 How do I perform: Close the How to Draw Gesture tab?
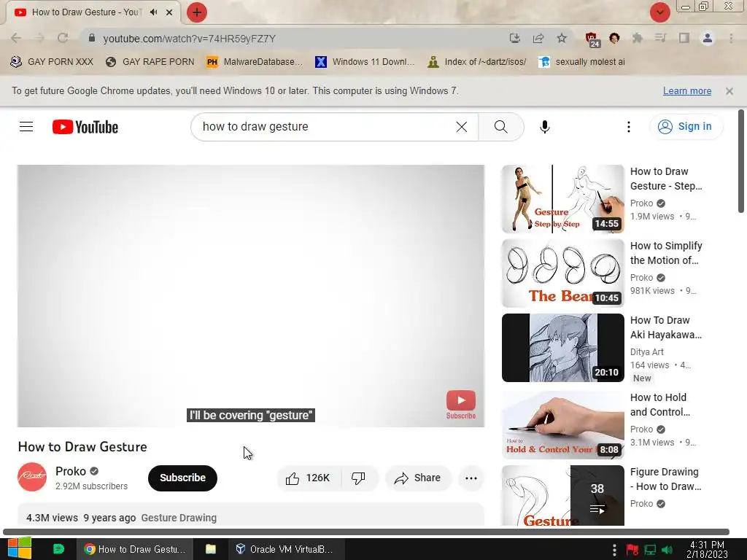click(169, 12)
